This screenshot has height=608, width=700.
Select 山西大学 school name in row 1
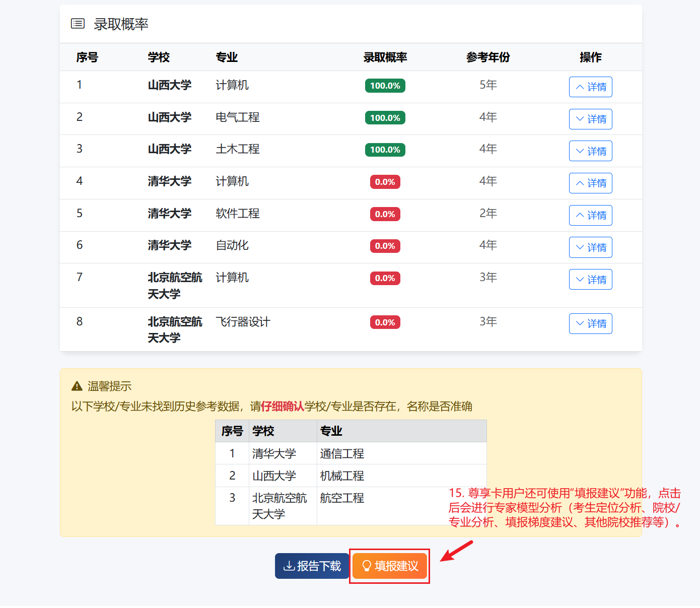point(170,85)
